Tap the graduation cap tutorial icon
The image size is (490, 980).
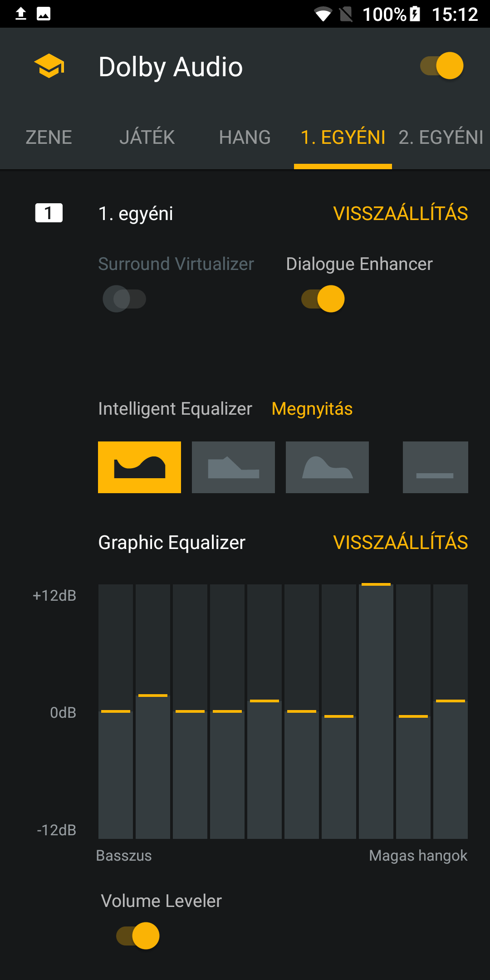49,66
